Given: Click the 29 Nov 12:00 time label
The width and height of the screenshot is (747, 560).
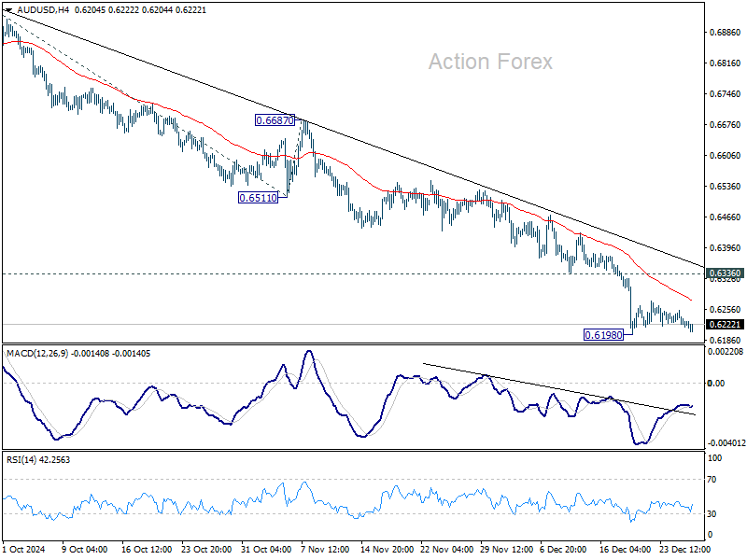Looking at the screenshot, I should click(506, 549).
